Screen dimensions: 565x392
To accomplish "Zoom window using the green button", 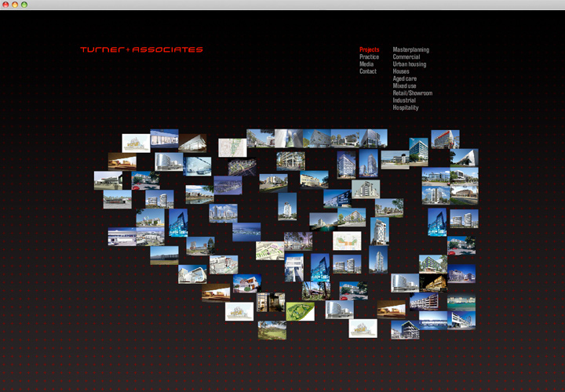I will coord(24,5).
